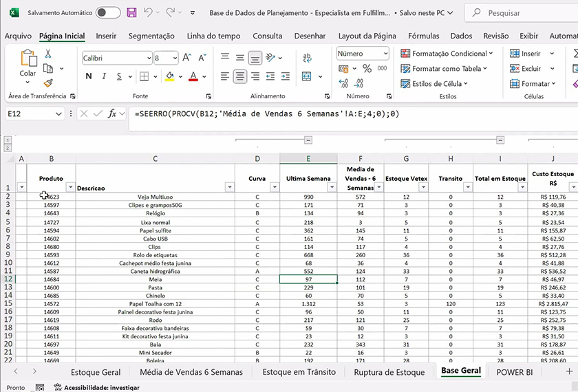Viewport: 578px width, 392px height.
Task: Click the percent style icon
Action: click(x=367, y=68)
